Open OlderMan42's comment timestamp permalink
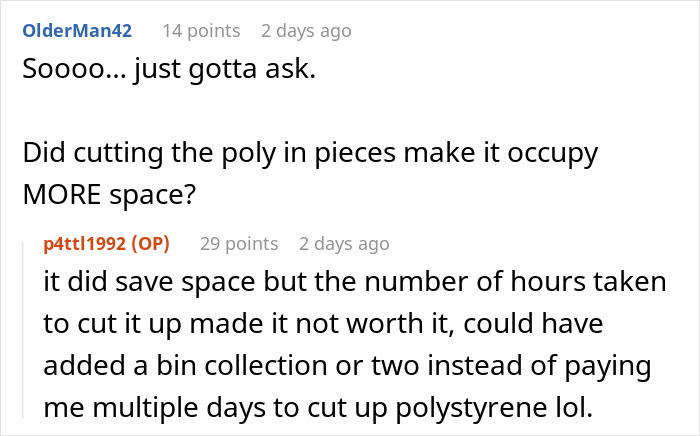The image size is (700, 436). point(306,31)
